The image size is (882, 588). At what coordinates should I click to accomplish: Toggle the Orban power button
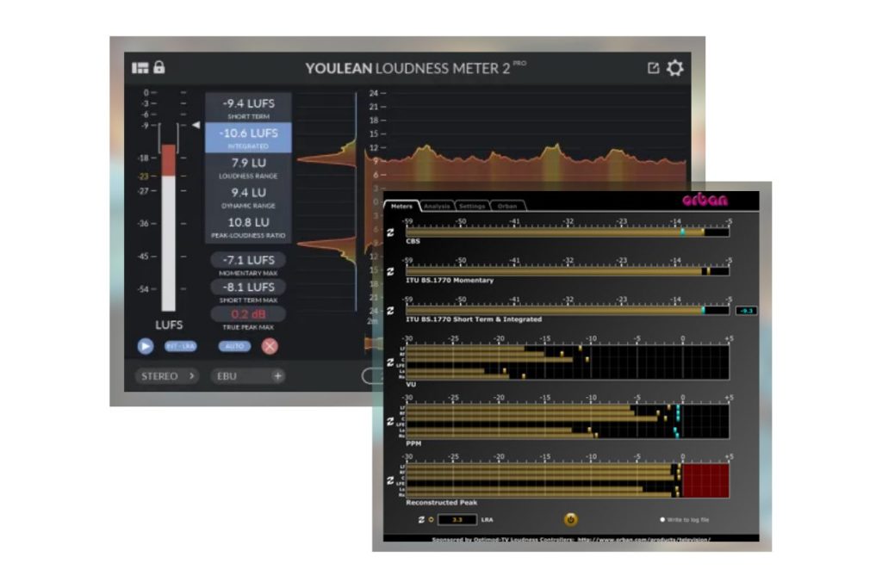tap(570, 519)
